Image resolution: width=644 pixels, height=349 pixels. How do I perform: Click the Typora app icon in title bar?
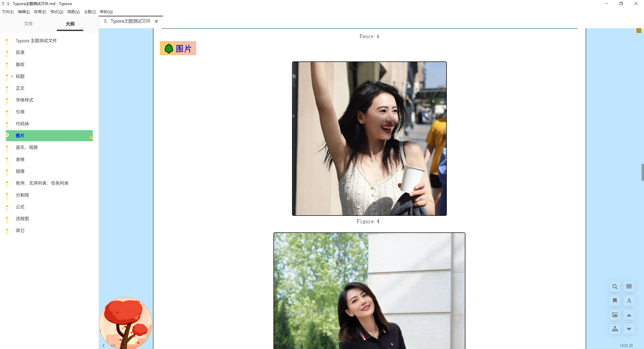3,4
